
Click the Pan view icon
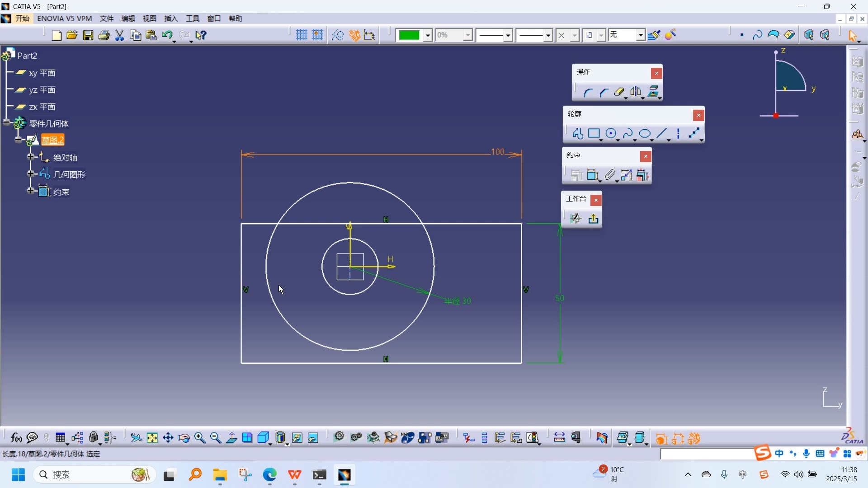pyautogui.click(x=168, y=438)
